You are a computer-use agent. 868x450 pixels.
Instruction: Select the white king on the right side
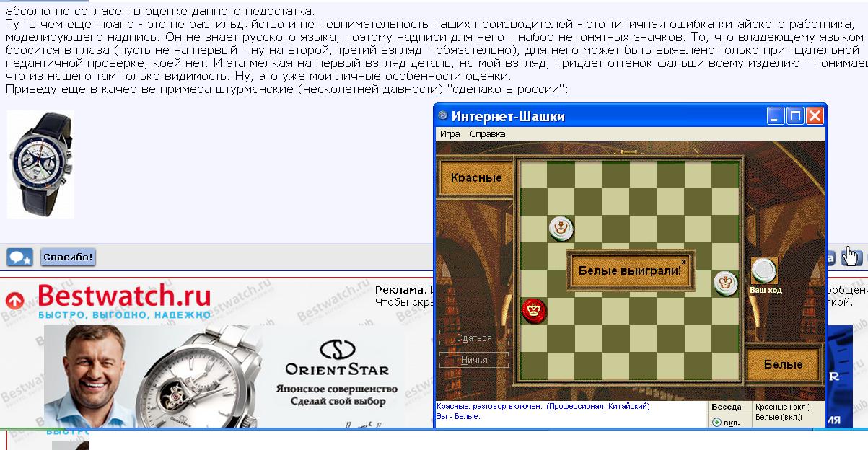pos(725,282)
